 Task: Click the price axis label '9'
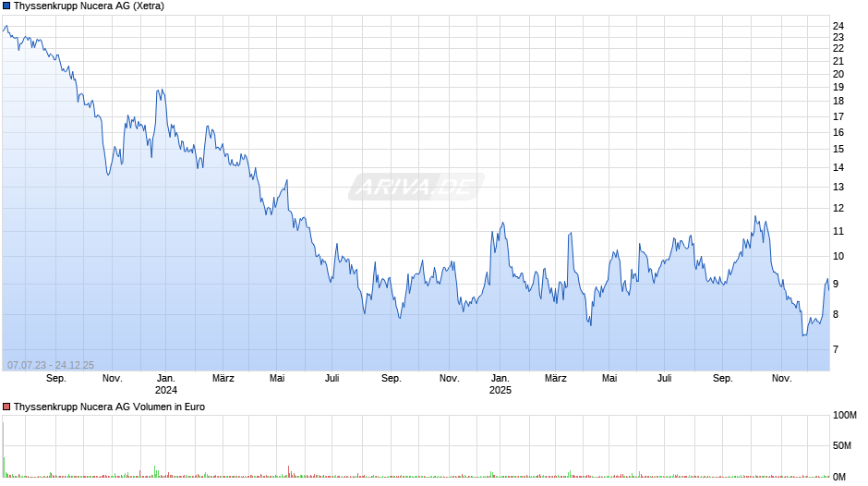tap(836, 284)
